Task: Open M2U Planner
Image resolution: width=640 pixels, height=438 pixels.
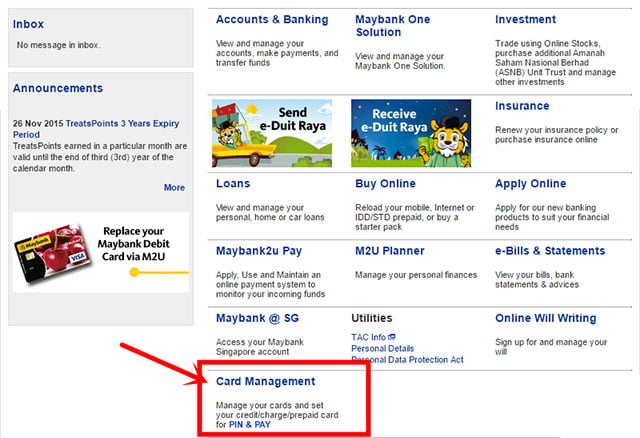Action: [x=390, y=251]
